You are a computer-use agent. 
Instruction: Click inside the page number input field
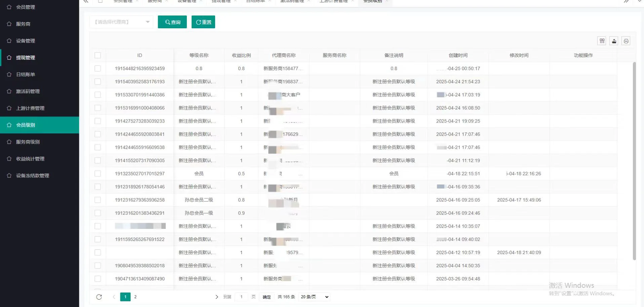coord(241,297)
